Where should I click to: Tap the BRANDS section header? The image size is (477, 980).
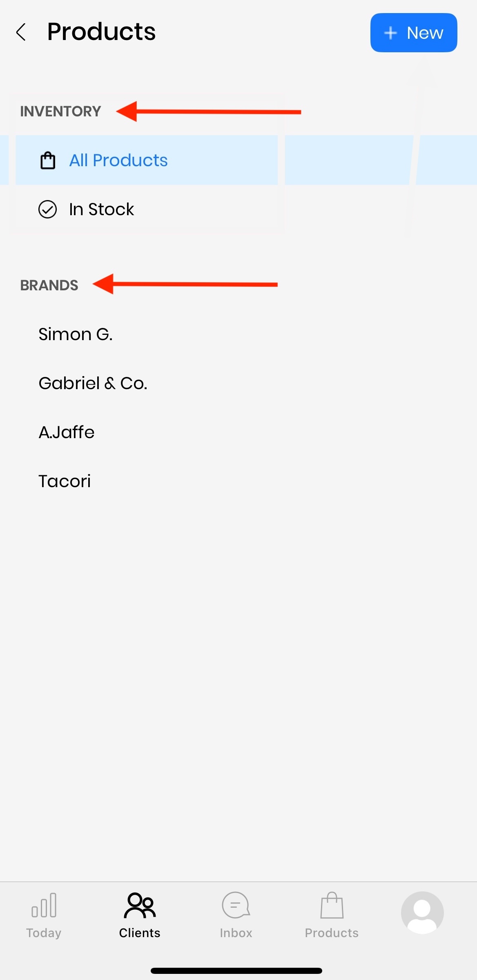(x=49, y=285)
